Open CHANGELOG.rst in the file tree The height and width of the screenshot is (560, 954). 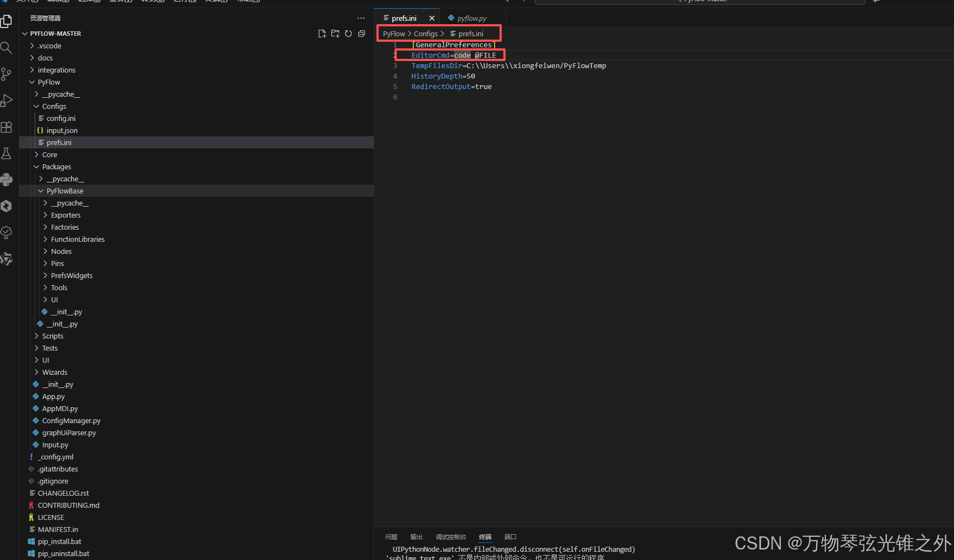point(63,493)
